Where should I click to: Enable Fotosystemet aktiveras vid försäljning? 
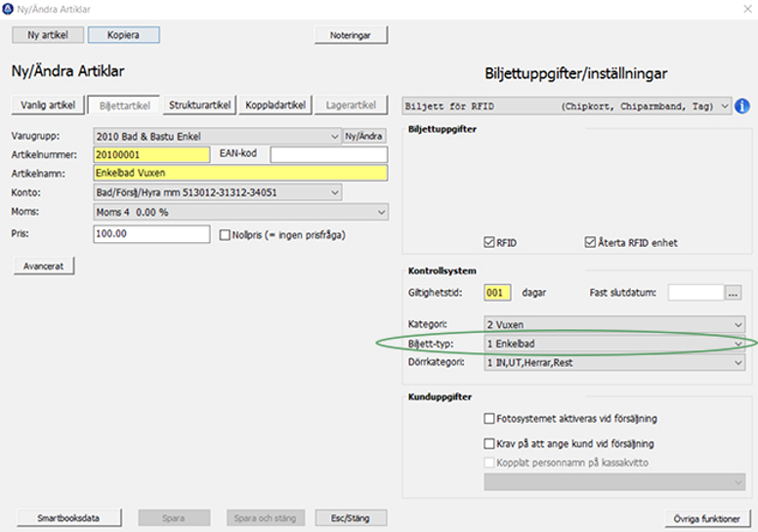(x=489, y=418)
